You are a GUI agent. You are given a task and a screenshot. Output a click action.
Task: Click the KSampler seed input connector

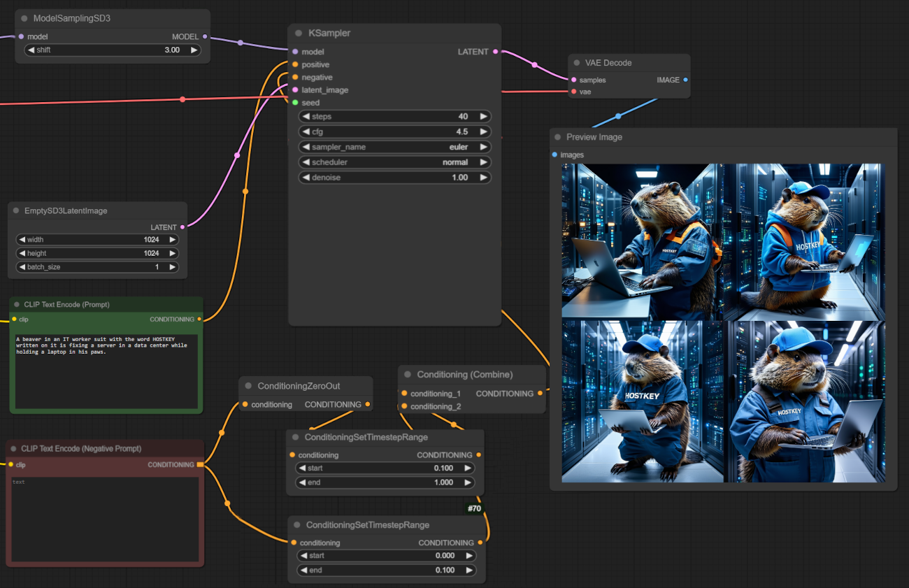[295, 103]
